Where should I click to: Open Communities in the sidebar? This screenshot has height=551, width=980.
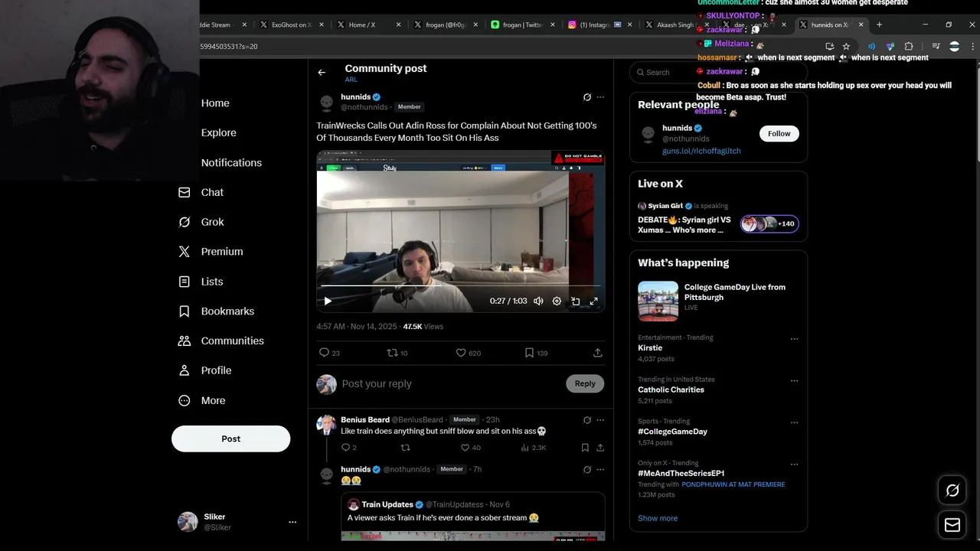point(233,341)
